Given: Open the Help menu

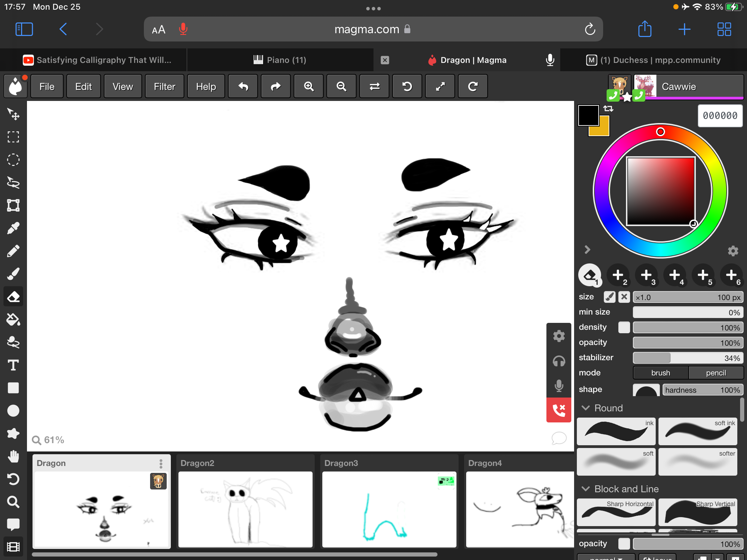Looking at the screenshot, I should 206,86.
